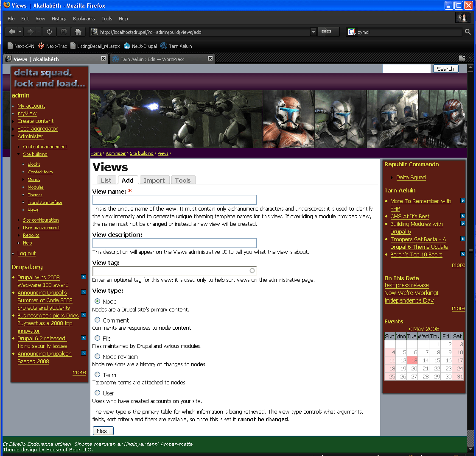Select the Node revision view type radio

pyautogui.click(x=98, y=356)
